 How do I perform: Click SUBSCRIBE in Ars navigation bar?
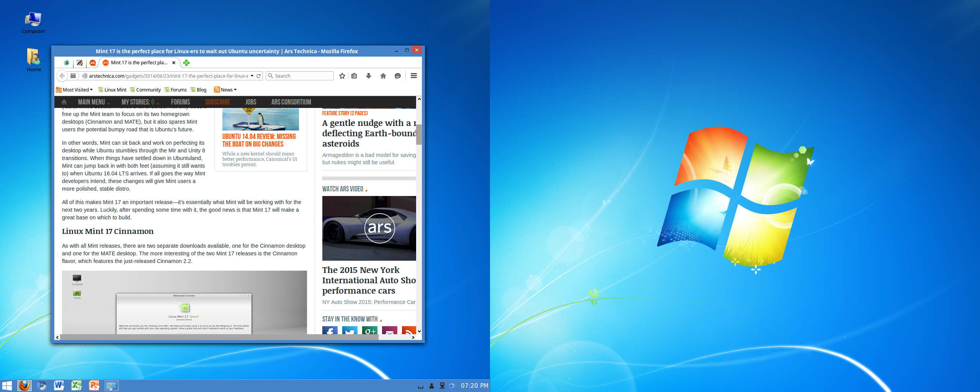pyautogui.click(x=217, y=102)
